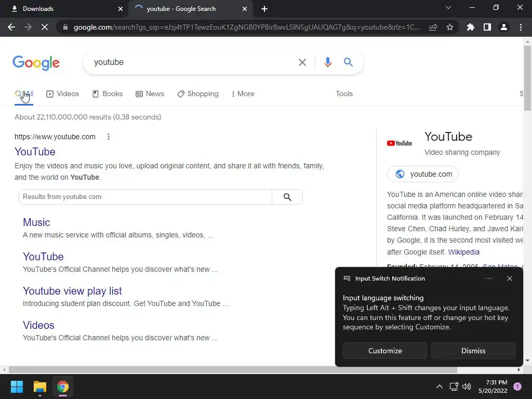Click the https://www.youtube.com URL text
The height and width of the screenshot is (399, 532).
[55, 137]
